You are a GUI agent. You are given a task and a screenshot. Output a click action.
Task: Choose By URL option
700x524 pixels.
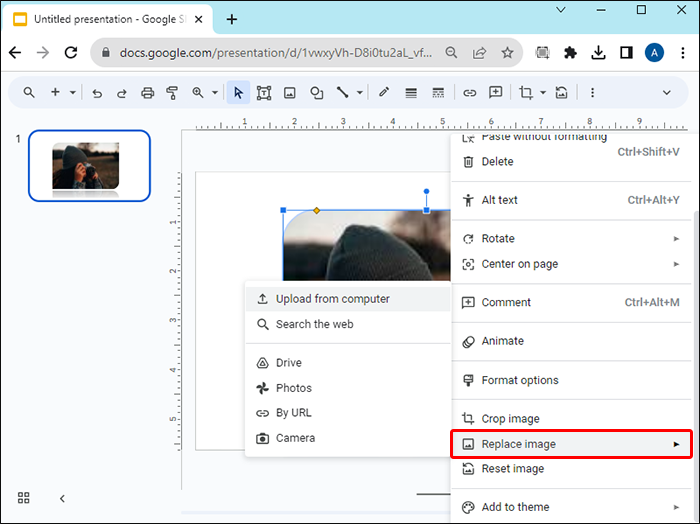click(x=348, y=413)
